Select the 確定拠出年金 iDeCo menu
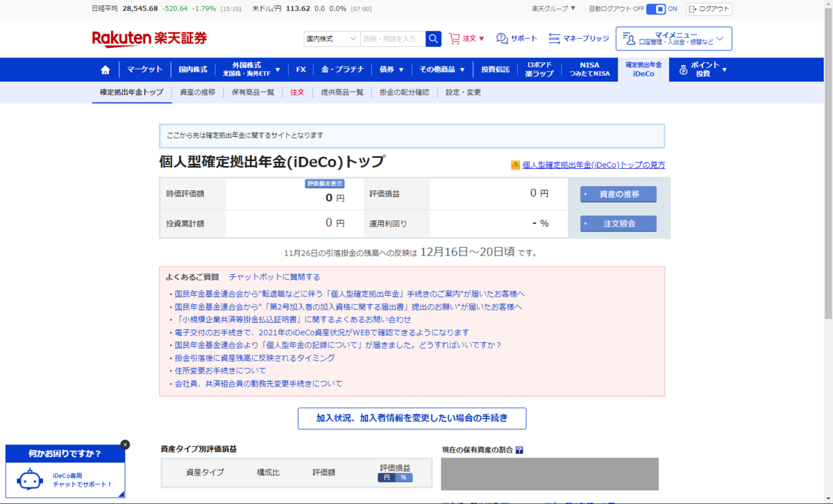The image size is (833, 504). (x=643, y=69)
